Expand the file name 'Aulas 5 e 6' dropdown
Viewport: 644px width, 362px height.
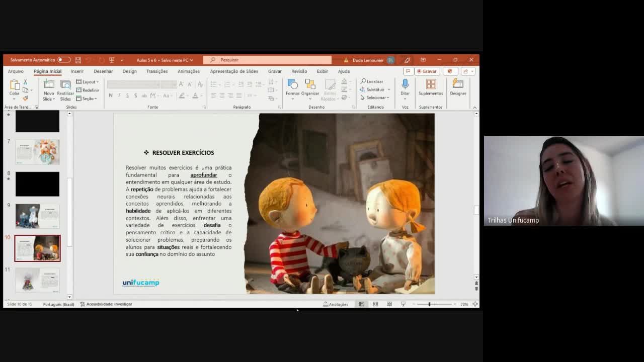[192, 60]
